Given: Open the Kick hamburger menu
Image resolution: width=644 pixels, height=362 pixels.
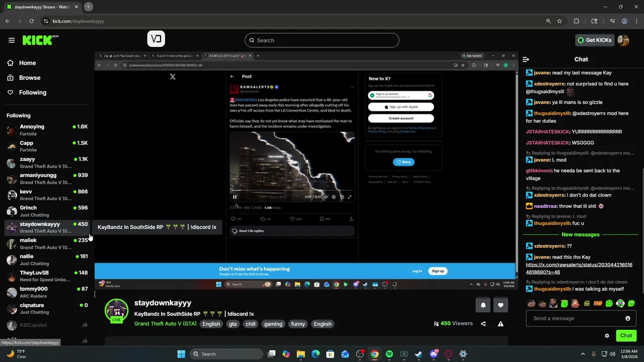Looking at the screenshot, I should [x=12, y=40].
